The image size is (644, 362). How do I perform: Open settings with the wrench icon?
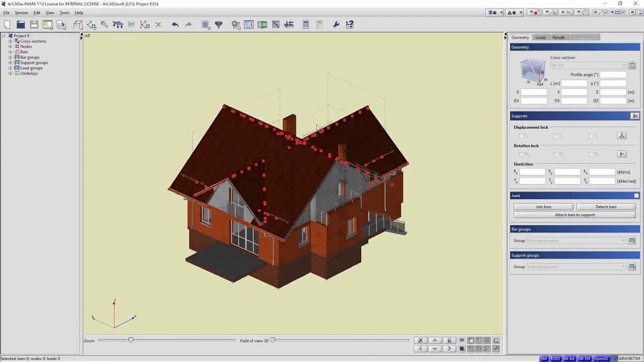click(x=336, y=24)
